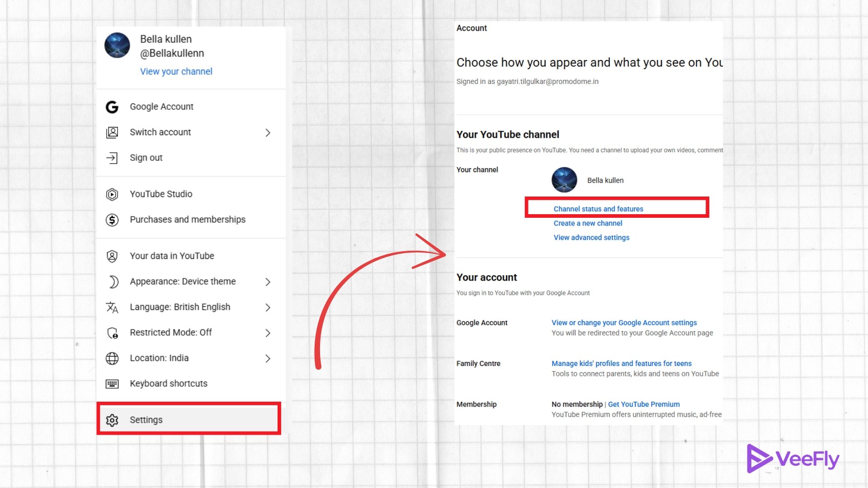Screen dimensions: 868x488
Task: Open the Channel status and features link
Action: click(x=598, y=209)
